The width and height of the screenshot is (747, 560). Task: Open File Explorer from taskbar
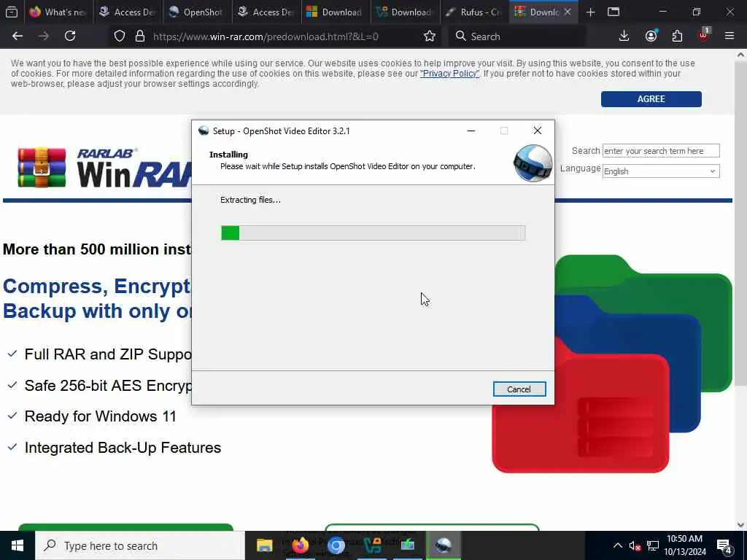pyautogui.click(x=264, y=545)
